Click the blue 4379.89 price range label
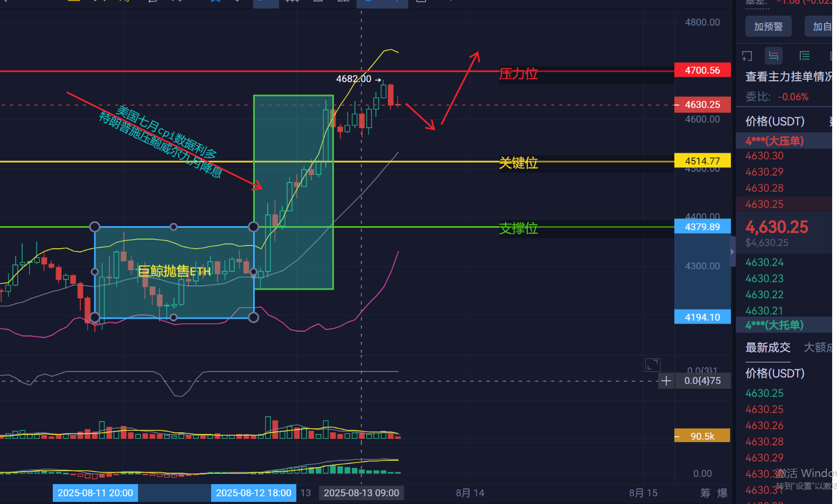This screenshot has height=504, width=837. coord(702,227)
